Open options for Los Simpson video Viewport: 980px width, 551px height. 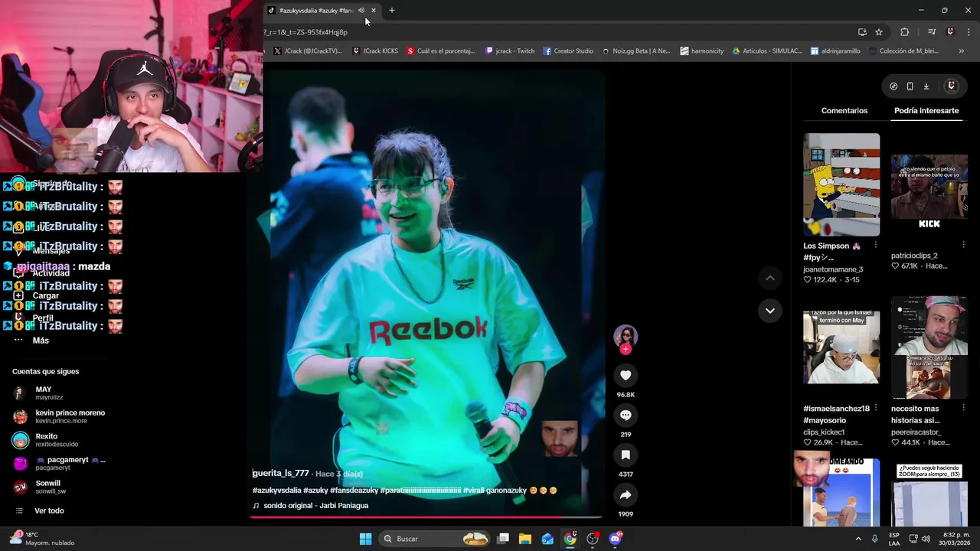[876, 246]
